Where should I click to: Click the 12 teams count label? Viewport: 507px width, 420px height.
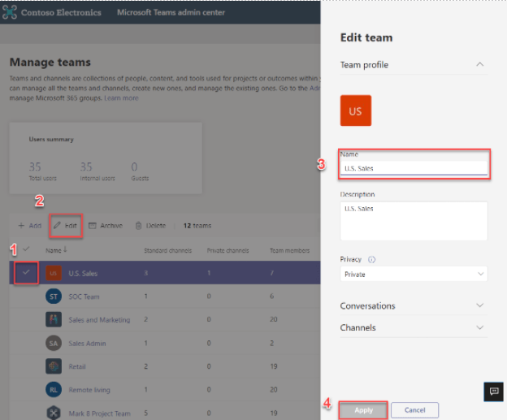click(x=197, y=226)
